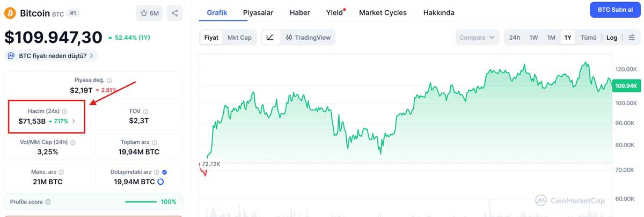The height and width of the screenshot is (217, 644).
Task: Click info icon beside Profile score
Action: coord(48,202)
